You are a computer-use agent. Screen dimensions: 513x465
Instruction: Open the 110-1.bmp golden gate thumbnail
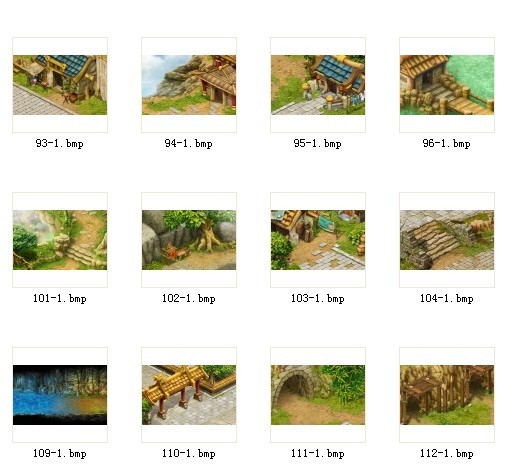pos(189,395)
